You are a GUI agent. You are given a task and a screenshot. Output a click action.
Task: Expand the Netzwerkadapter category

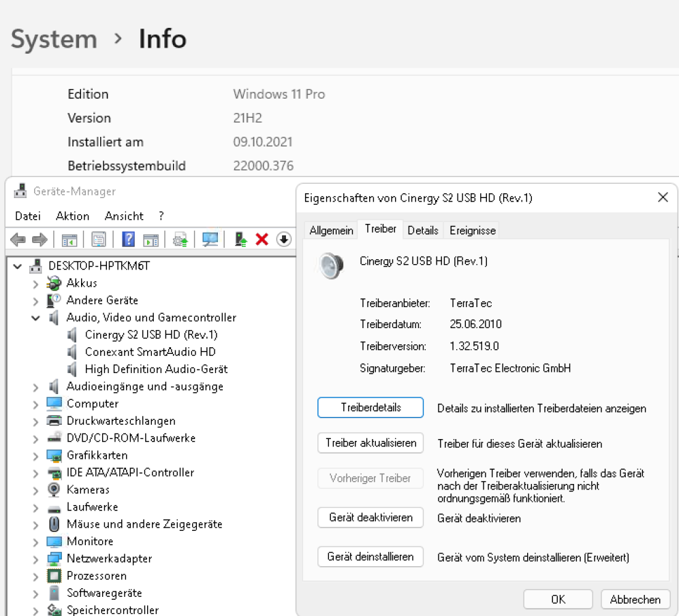35,559
